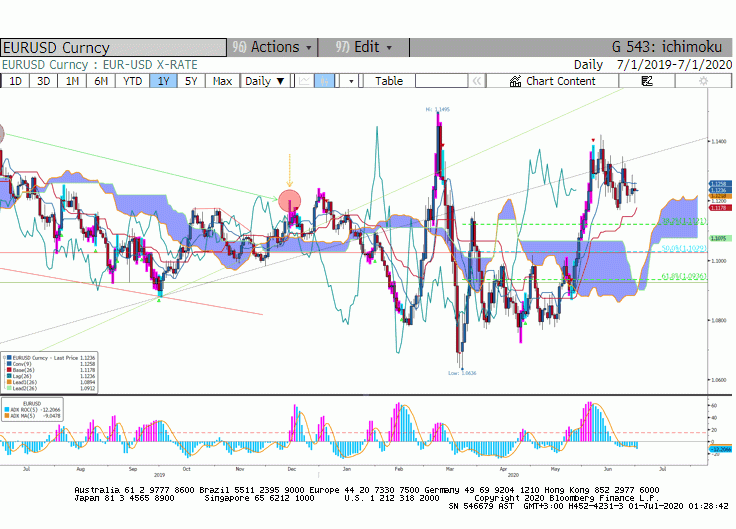Click the Conv(9) legend color swatch
This screenshot has height=529, width=736.
click(9, 364)
